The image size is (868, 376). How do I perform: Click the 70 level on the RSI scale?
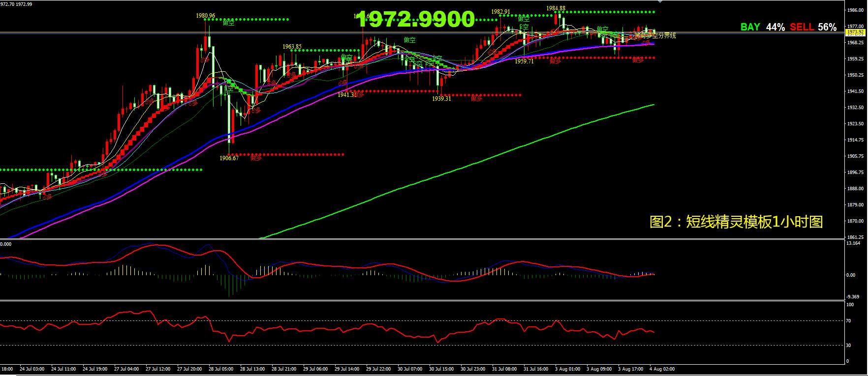tap(849, 320)
